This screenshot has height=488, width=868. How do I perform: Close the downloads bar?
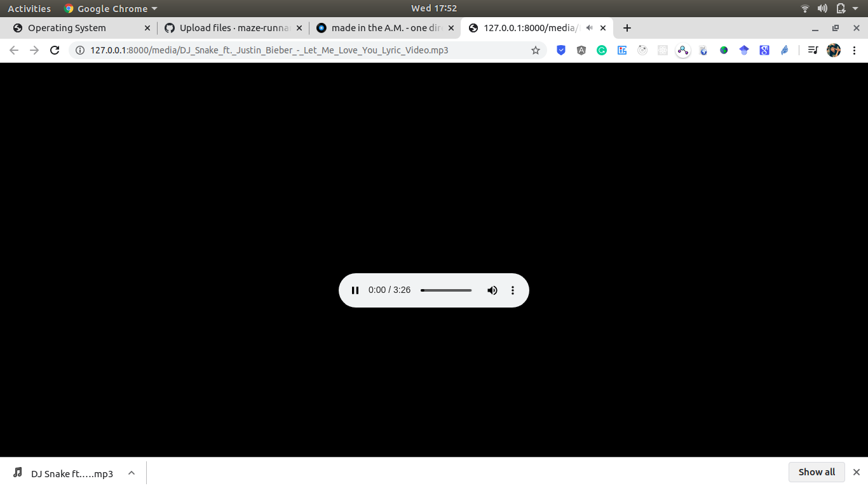pyautogui.click(x=857, y=472)
